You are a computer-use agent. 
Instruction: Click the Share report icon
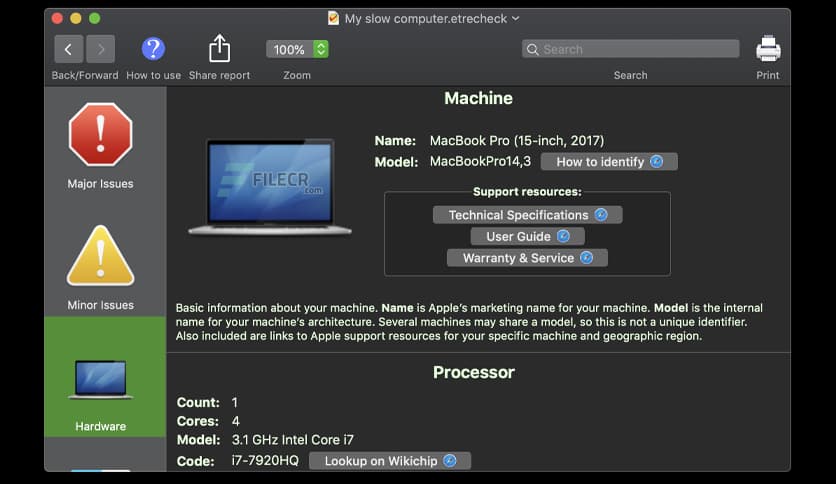[219, 49]
